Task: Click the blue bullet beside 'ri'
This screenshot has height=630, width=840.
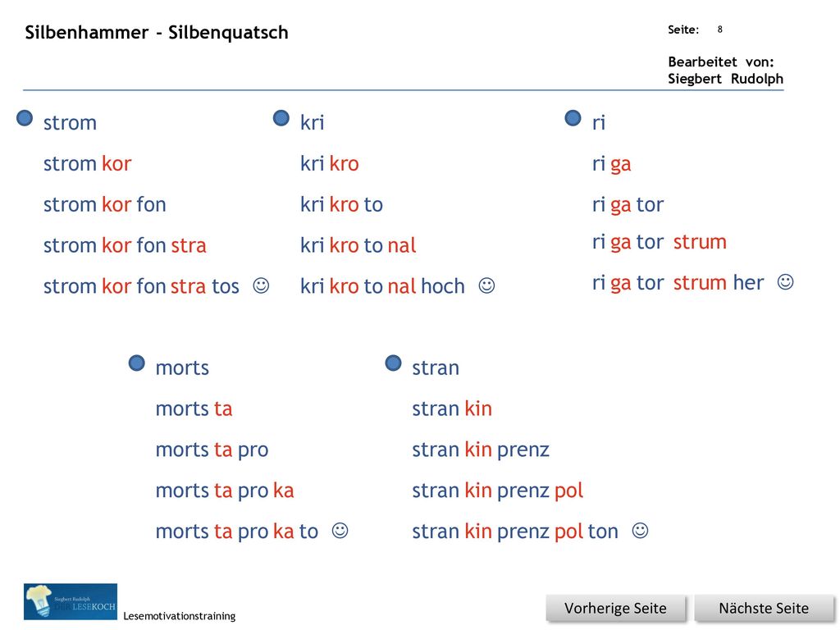Action: click(x=573, y=118)
